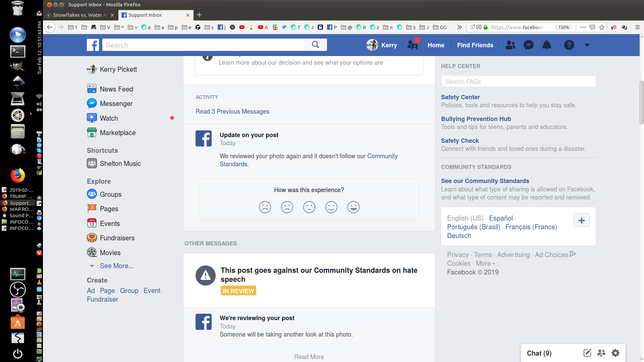Open Safety Check link
The width and height of the screenshot is (644, 362).
pos(460,141)
